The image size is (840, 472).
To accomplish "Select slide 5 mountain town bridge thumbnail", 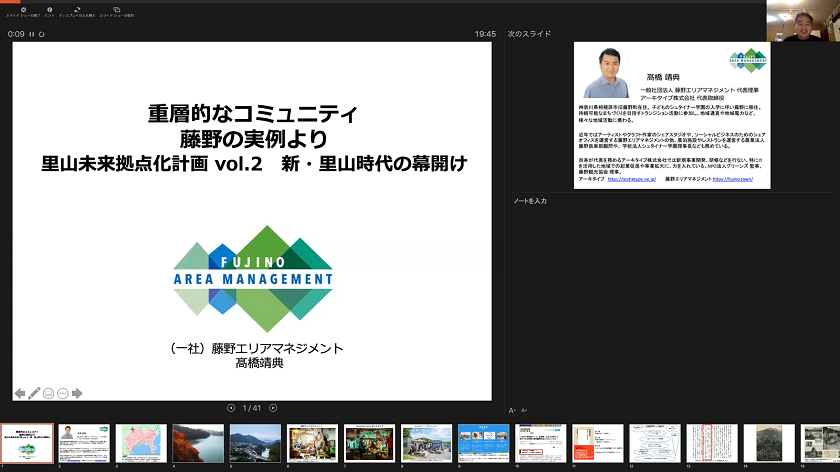I will coord(256,443).
